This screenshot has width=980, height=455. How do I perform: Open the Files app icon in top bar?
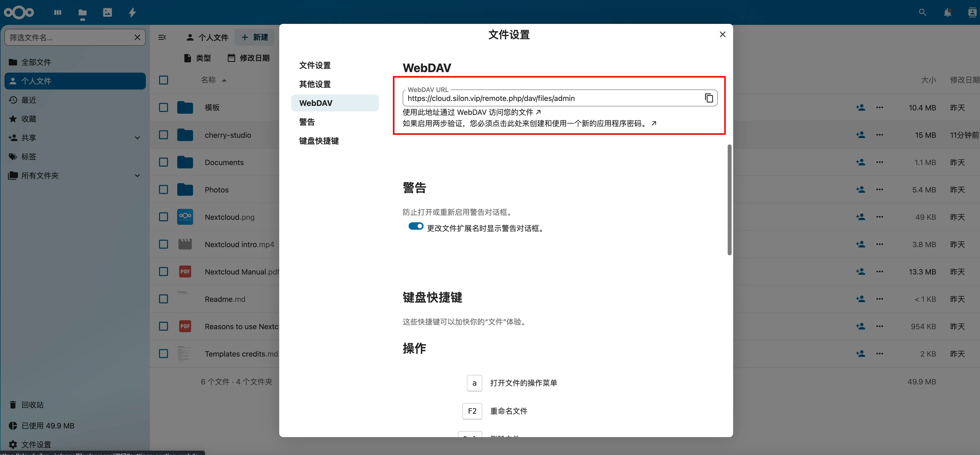[83, 12]
